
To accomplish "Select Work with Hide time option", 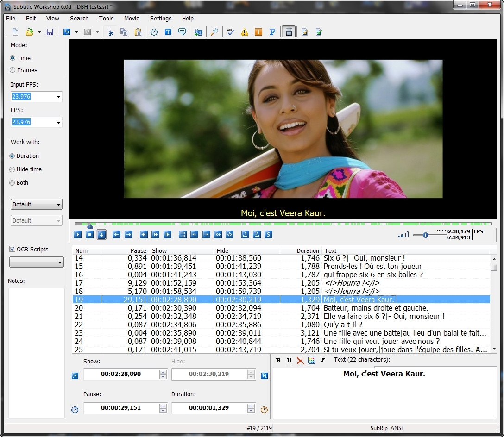I will 12,169.
